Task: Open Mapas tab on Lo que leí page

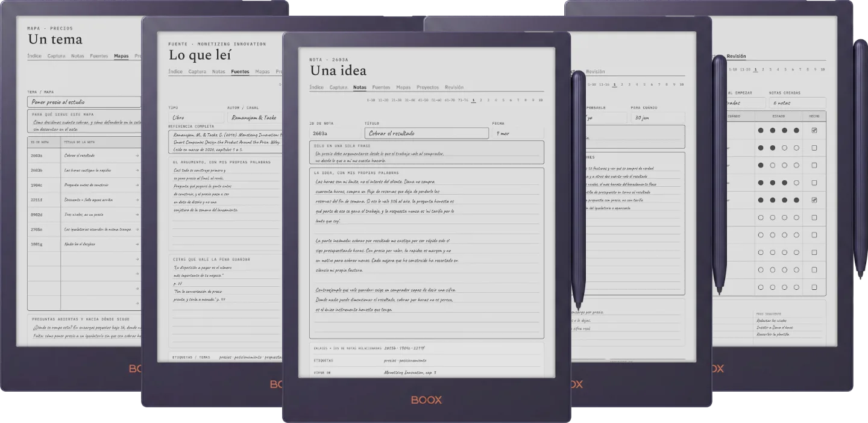Action: tap(262, 72)
